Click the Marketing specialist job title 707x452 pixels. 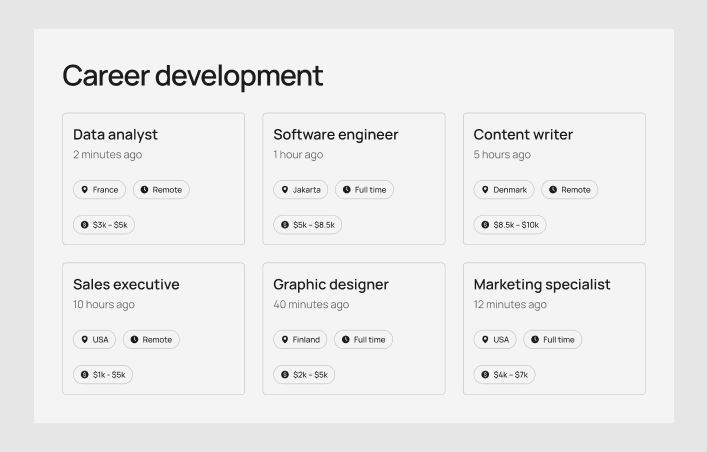(x=541, y=285)
